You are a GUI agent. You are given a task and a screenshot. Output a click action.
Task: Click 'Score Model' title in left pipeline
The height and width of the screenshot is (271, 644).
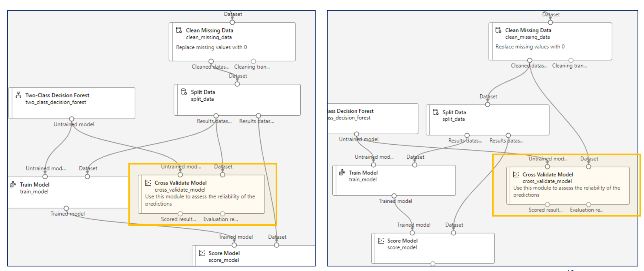coord(224,253)
